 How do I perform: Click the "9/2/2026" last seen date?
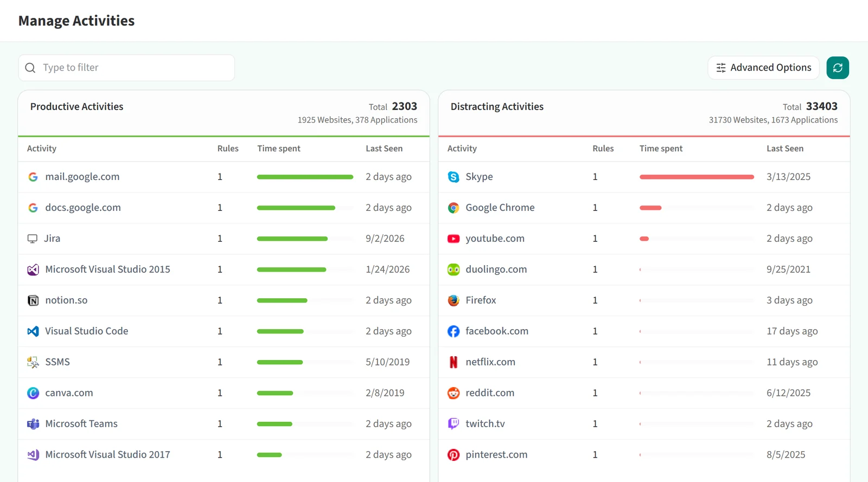(385, 239)
